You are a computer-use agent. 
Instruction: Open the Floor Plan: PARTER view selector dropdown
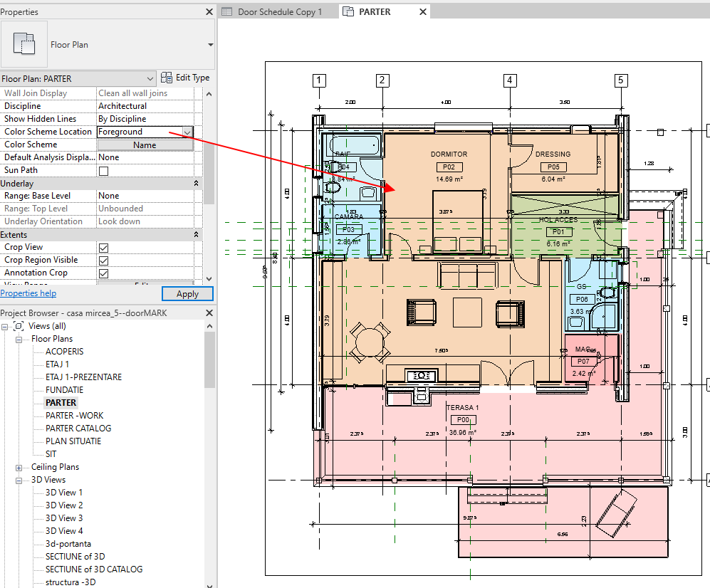(149, 78)
